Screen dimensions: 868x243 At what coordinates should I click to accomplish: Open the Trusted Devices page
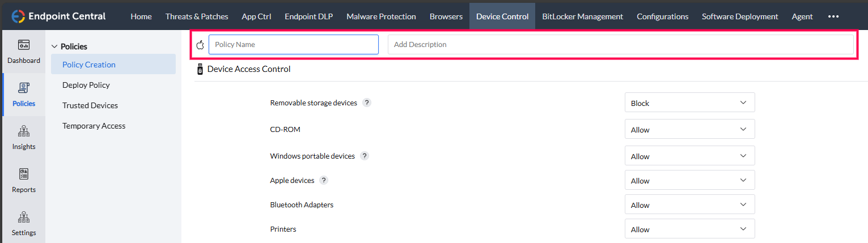point(90,105)
